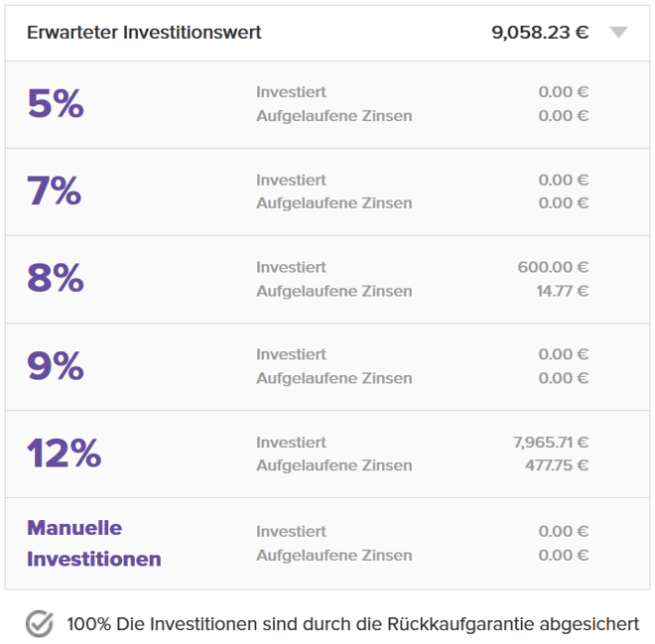The image size is (655, 644).
Task: Choose the 12% interest rate heading
Action: pos(65,453)
